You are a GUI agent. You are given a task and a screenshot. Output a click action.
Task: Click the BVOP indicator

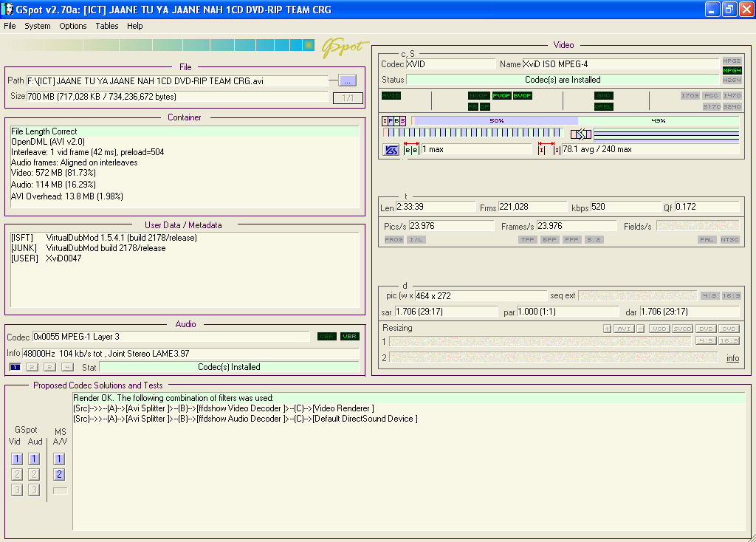pos(522,95)
